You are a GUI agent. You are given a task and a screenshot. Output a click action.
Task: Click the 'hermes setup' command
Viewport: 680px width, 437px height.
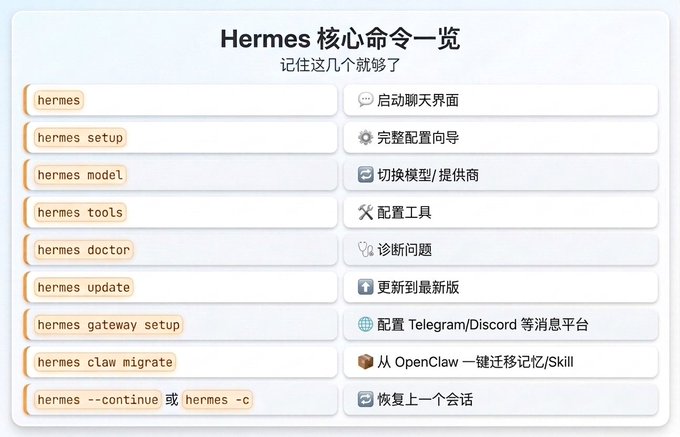pyautogui.click(x=80, y=138)
